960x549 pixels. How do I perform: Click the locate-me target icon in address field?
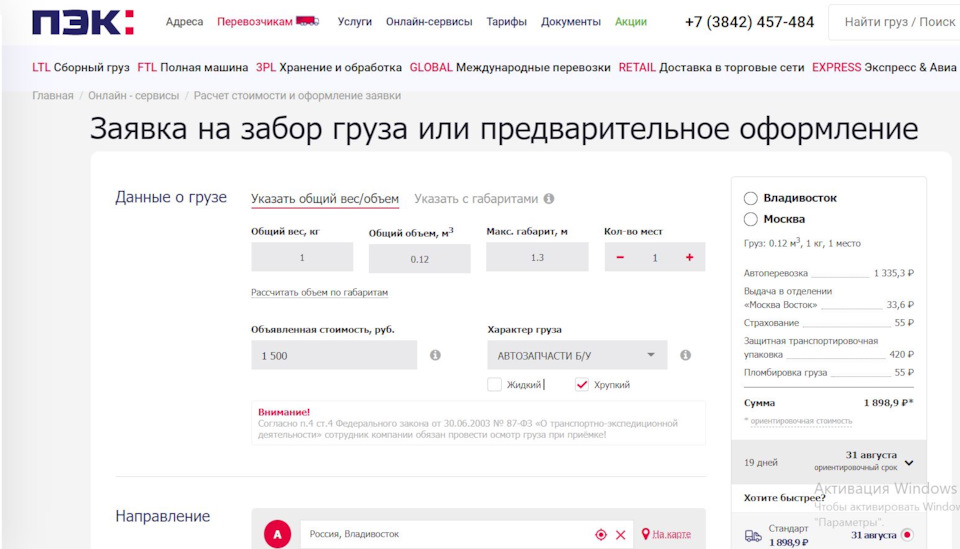(x=601, y=534)
